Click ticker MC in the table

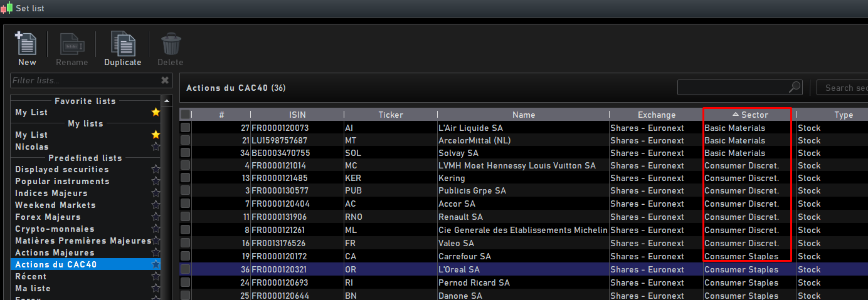[351, 165]
